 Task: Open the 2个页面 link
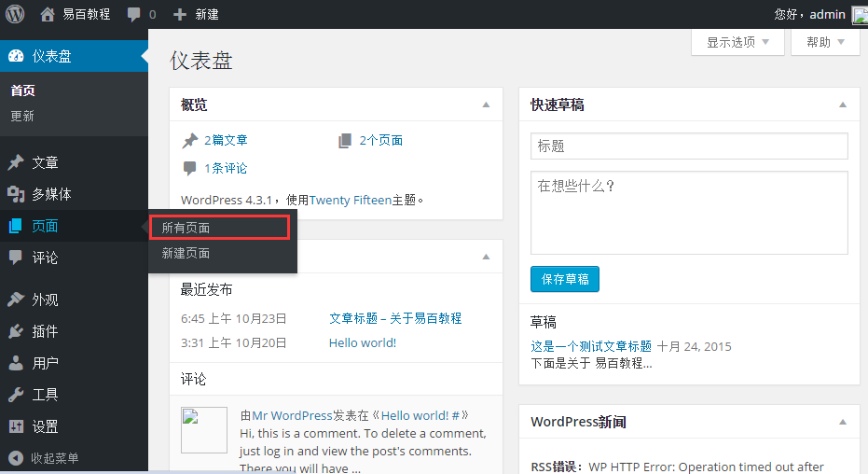(380, 140)
